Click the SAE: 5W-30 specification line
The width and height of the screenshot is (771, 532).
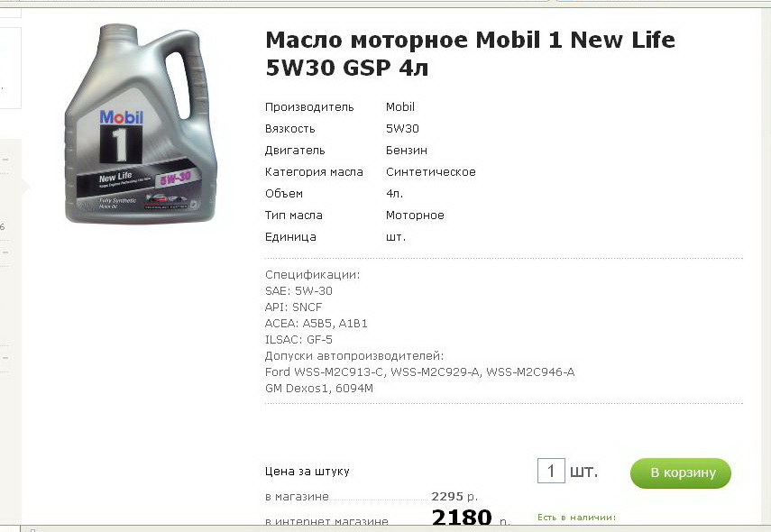pos(298,291)
